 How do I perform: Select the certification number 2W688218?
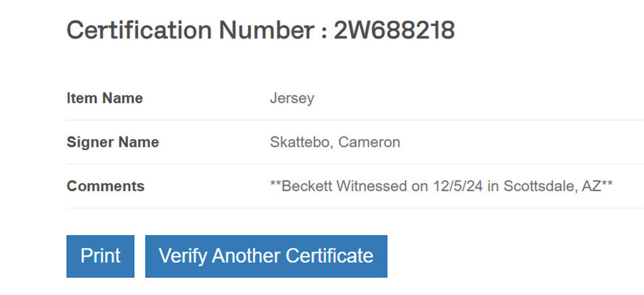click(394, 29)
